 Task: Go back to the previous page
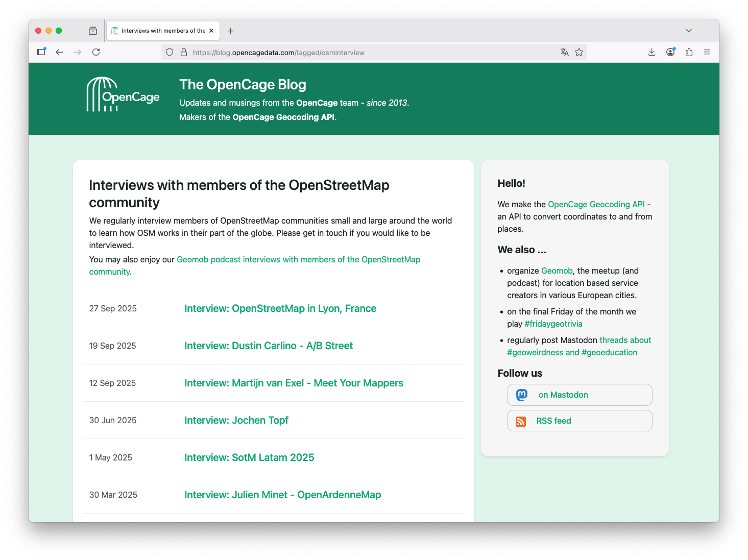point(59,52)
